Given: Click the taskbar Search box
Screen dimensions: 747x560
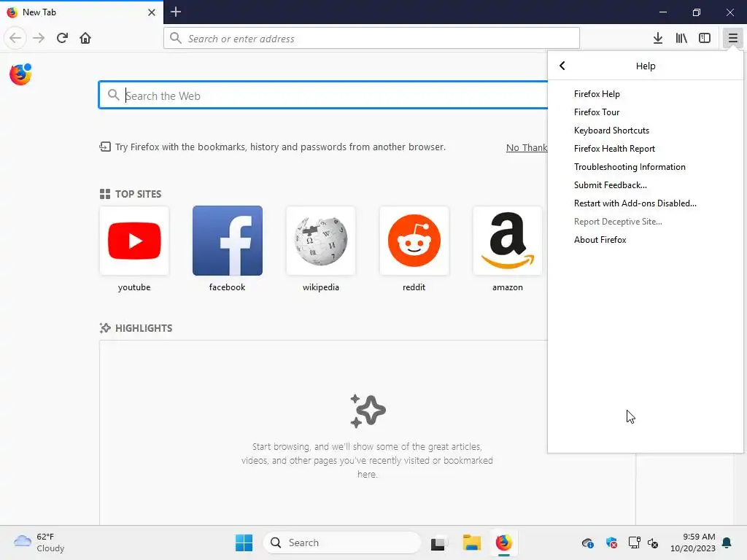Looking at the screenshot, I should point(342,542).
